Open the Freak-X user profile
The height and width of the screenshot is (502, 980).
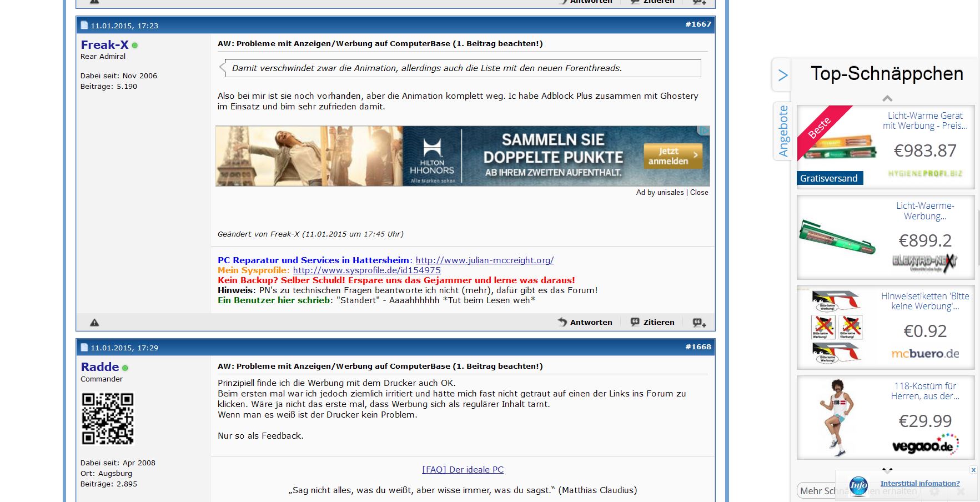pyautogui.click(x=104, y=45)
